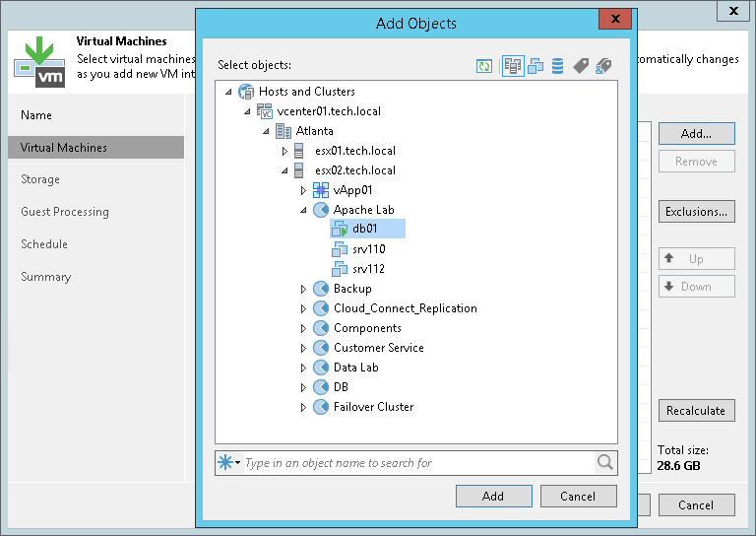Switch to Hosts and Clusters view icon

click(x=513, y=66)
